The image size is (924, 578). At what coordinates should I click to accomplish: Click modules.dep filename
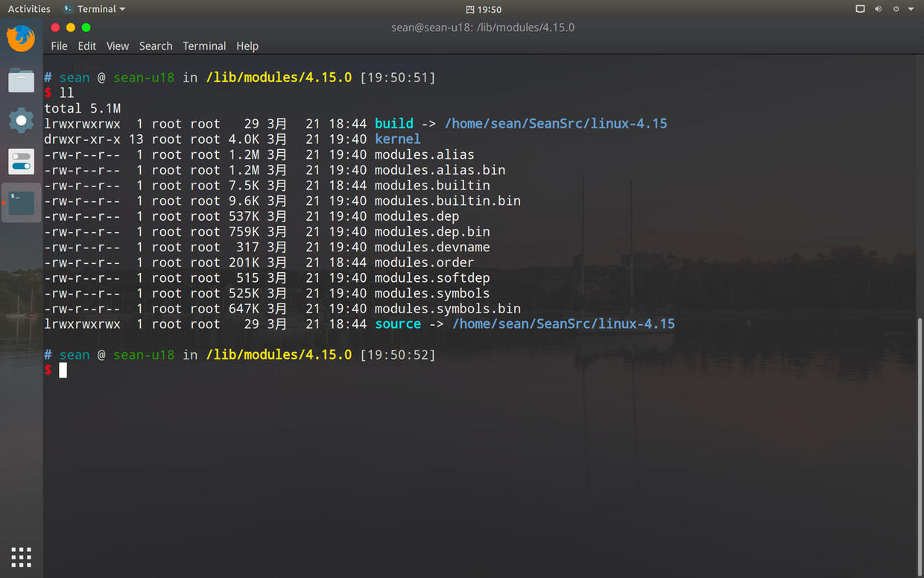click(x=417, y=216)
